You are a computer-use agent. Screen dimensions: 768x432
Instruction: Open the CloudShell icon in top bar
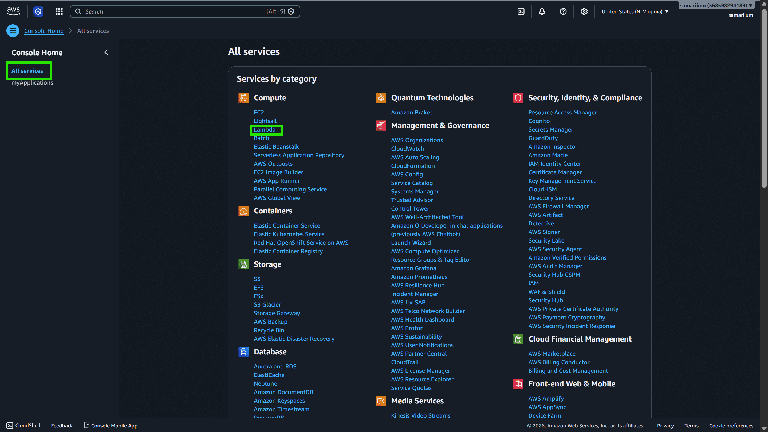[x=521, y=11]
